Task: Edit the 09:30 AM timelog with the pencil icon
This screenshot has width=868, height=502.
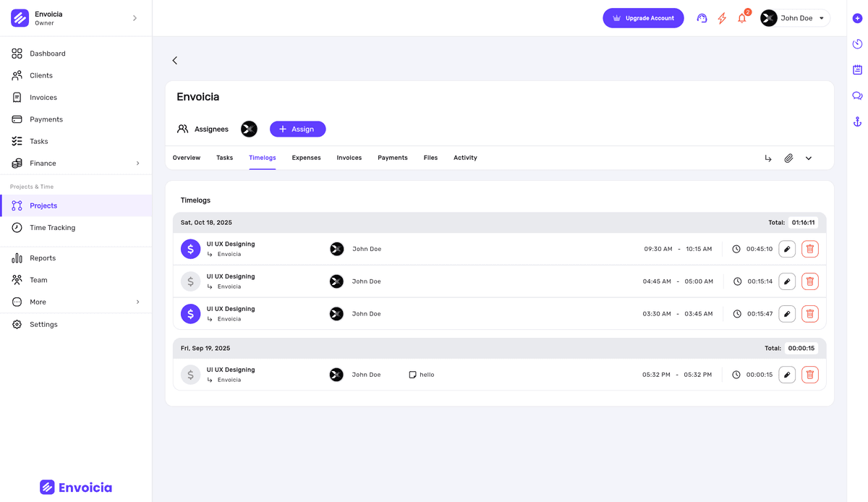Action: click(787, 248)
